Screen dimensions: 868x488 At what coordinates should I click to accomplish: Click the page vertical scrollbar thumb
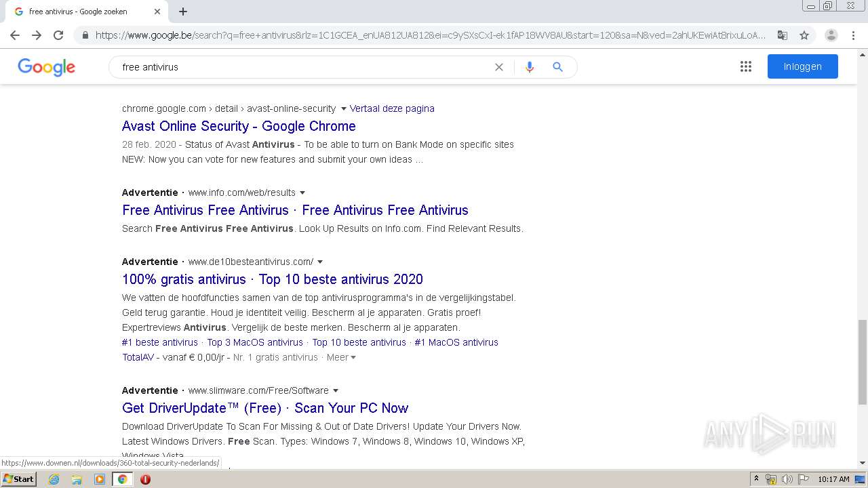(862, 361)
